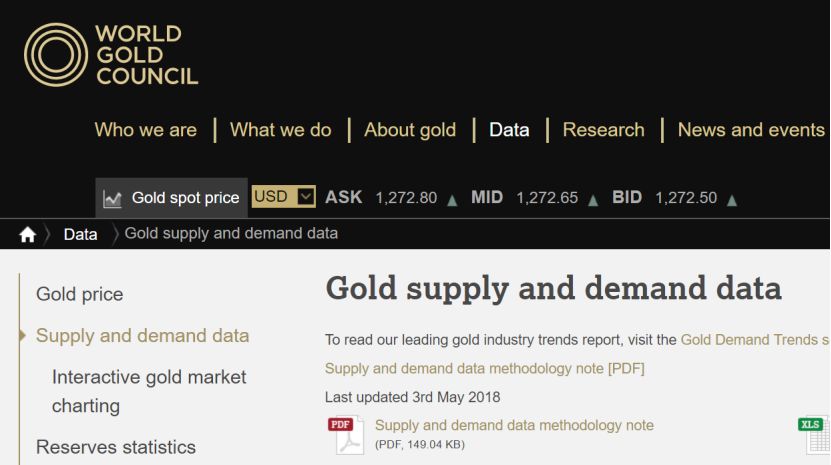Screen dimensions: 831x465
Task: Click the Gold Demand Trends link
Action: pos(754,340)
